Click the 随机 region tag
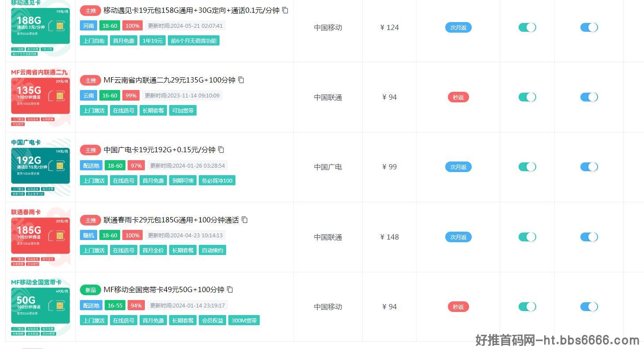 pyautogui.click(x=88, y=235)
